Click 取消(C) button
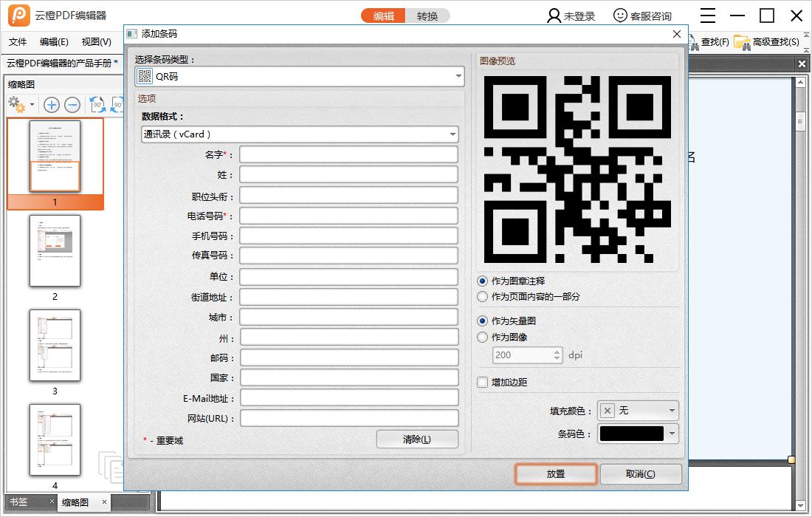Viewport: 812px width, 517px height. click(641, 473)
